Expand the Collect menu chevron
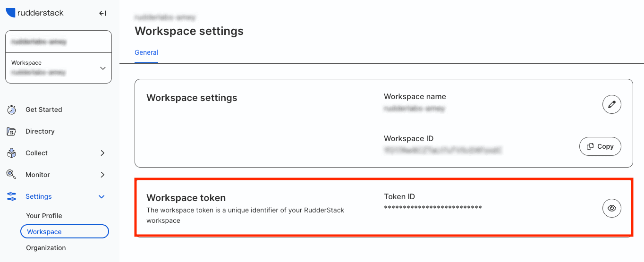This screenshot has height=262, width=644. point(102,153)
